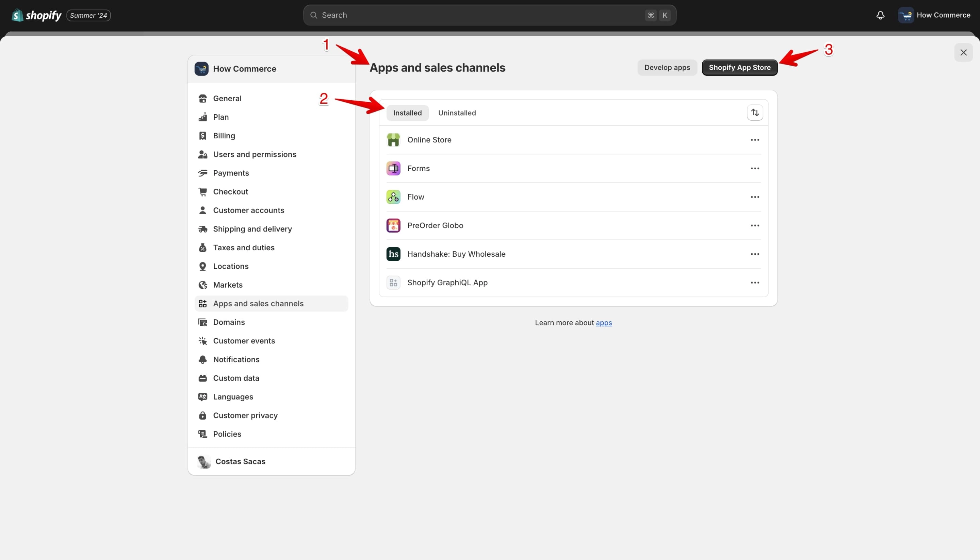
Task: Click the Develop apps button
Action: tap(667, 68)
